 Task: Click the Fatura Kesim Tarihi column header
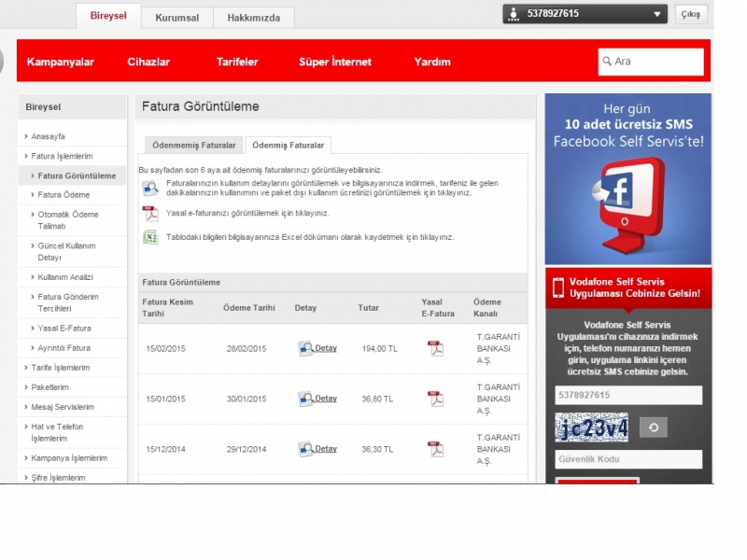coord(168,308)
